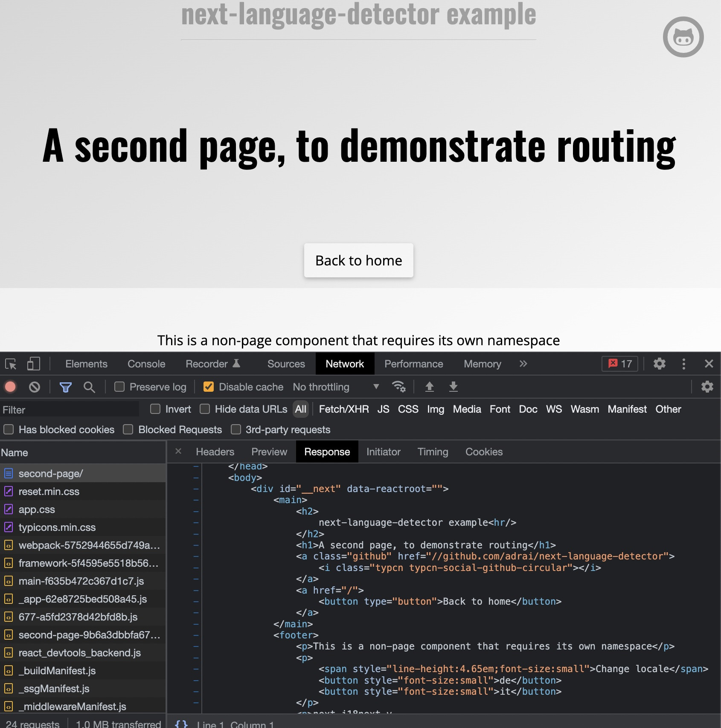Click the Back to home button
This screenshot has height=728, width=721.
pos(358,260)
